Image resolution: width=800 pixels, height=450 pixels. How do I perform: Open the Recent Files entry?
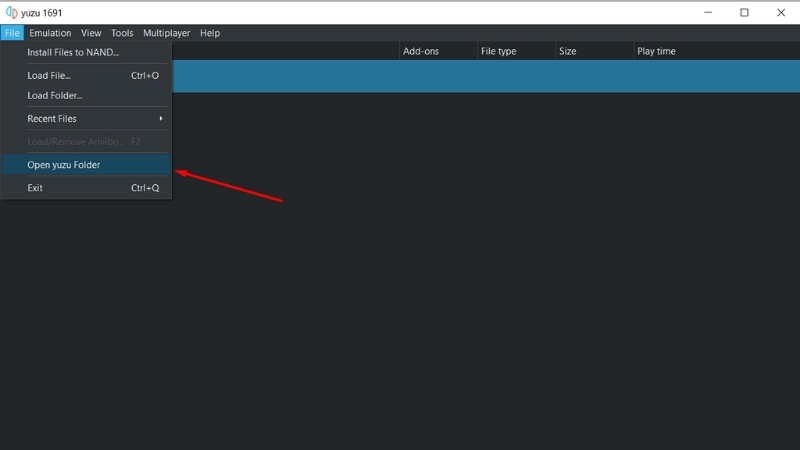pyautogui.click(x=86, y=118)
